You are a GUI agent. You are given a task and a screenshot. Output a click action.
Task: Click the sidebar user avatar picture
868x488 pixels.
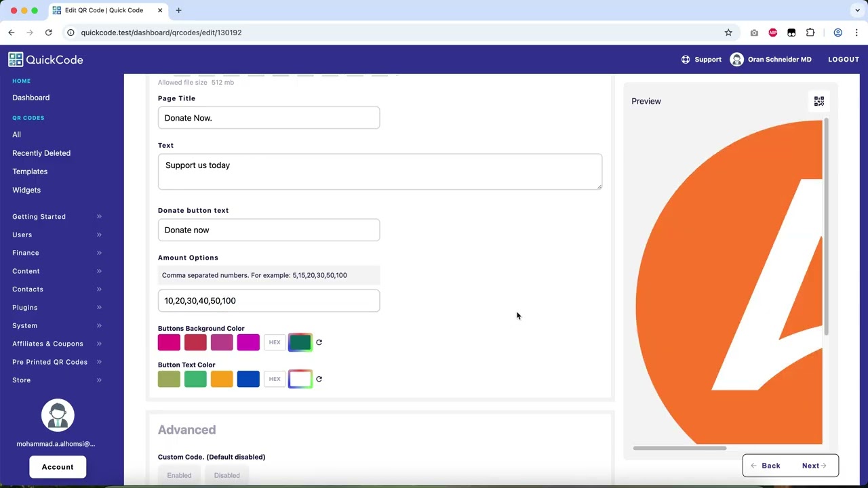(58, 415)
